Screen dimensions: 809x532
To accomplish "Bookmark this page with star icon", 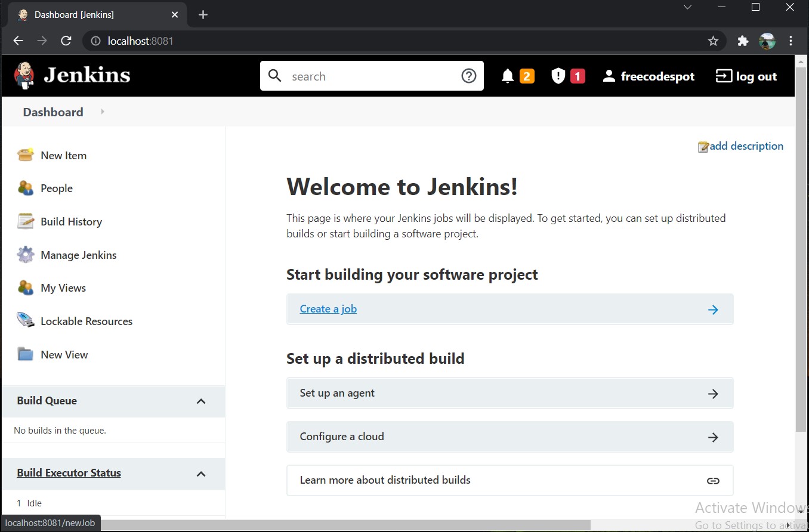I will click(x=713, y=41).
